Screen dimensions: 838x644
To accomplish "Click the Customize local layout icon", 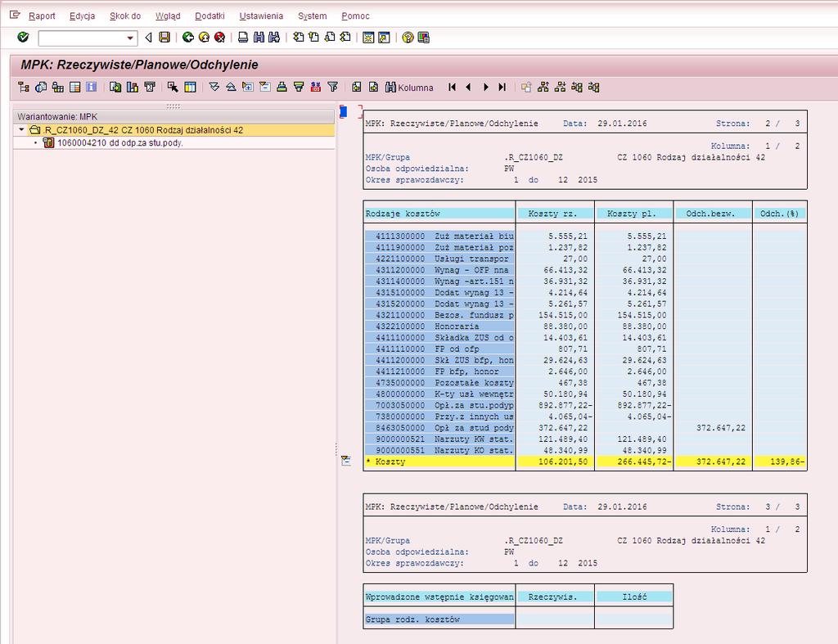I will pyautogui.click(x=424, y=38).
